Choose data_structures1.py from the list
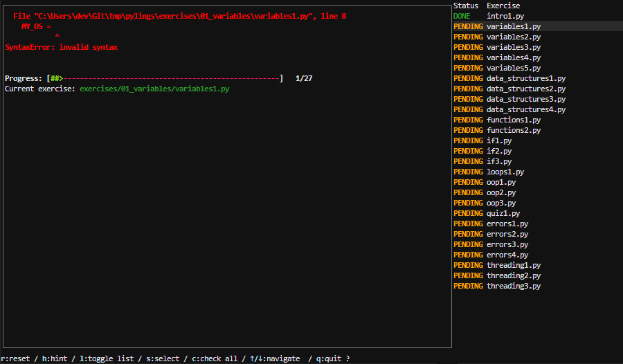The width and height of the screenshot is (623, 364). coord(525,78)
